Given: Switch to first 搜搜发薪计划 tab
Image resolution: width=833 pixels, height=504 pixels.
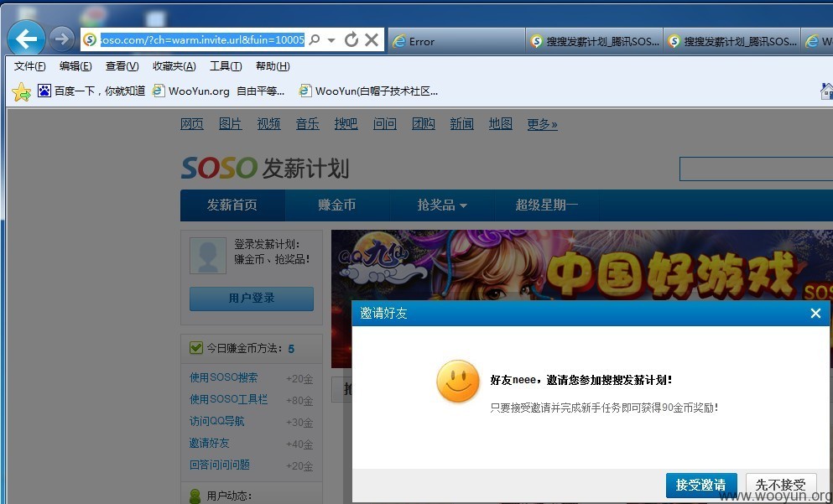Looking at the screenshot, I should coord(594,41).
